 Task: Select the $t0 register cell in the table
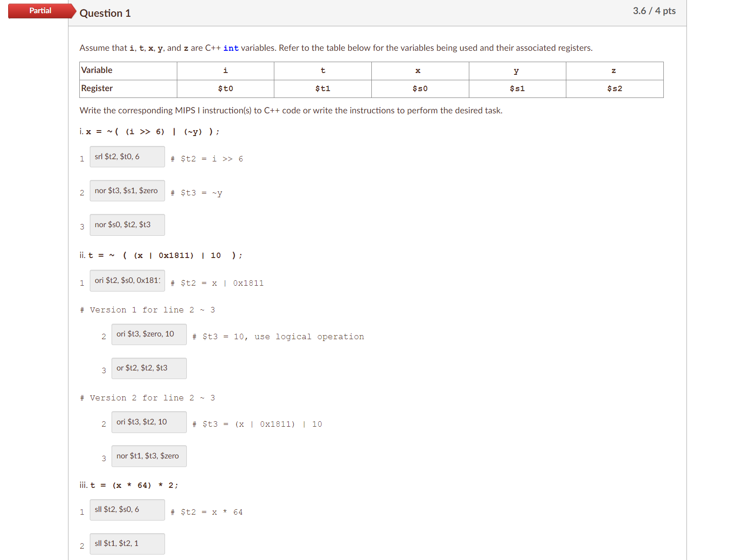(x=225, y=88)
